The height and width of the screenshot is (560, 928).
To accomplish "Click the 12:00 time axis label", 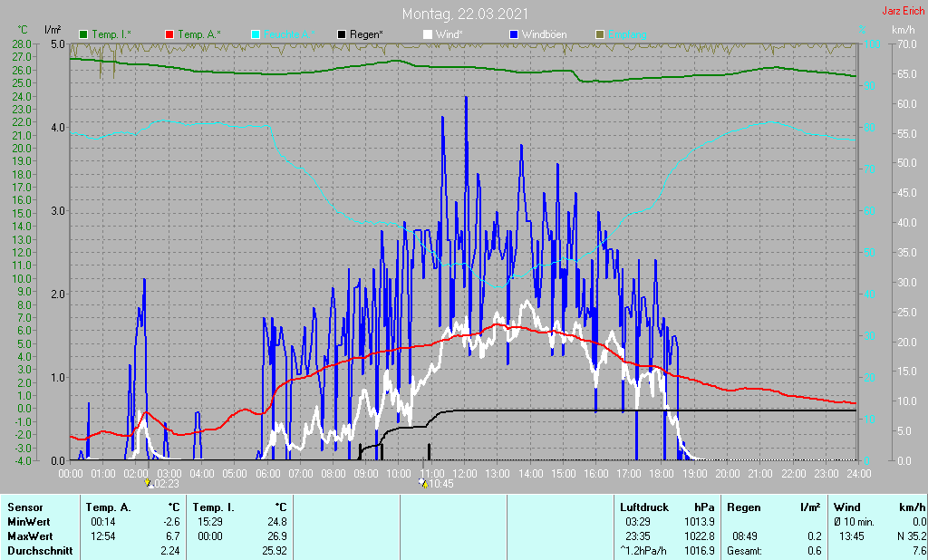I will click(x=465, y=474).
